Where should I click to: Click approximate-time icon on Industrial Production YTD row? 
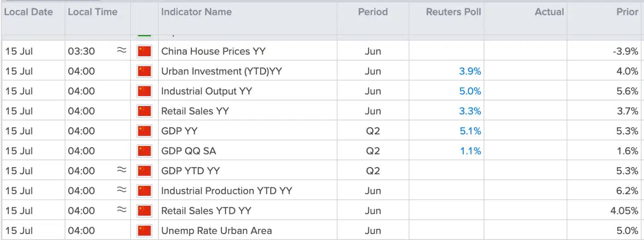(x=122, y=190)
